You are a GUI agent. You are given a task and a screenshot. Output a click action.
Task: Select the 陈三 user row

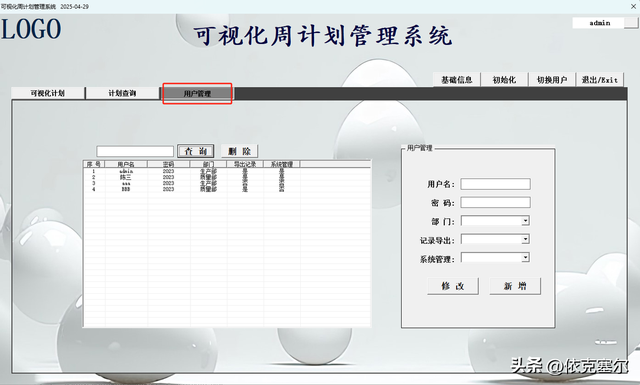tap(227, 177)
